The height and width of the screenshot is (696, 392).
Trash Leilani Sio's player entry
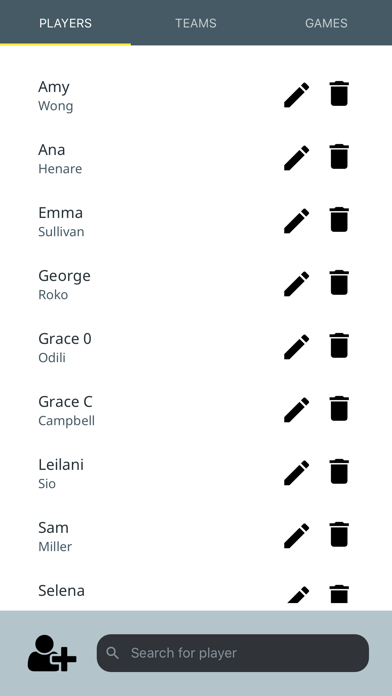339,472
